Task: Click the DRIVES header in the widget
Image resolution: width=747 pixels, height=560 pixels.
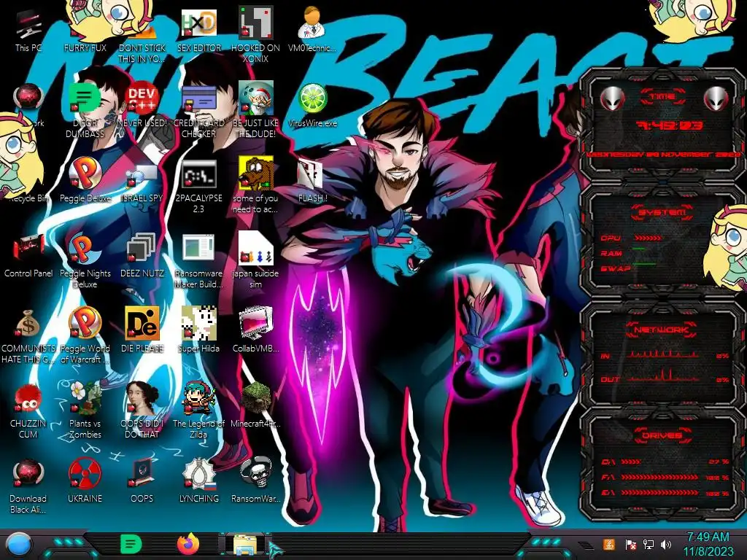Action: click(x=662, y=435)
